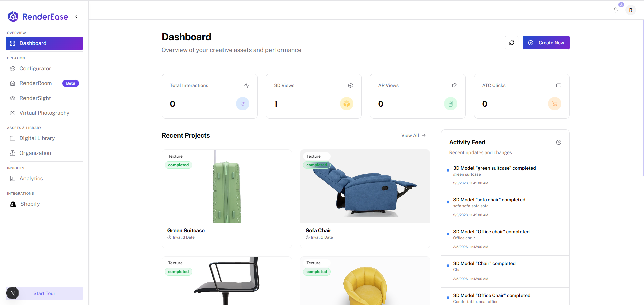Open notifications bell
This screenshot has width=644, height=305.
pyautogui.click(x=616, y=10)
